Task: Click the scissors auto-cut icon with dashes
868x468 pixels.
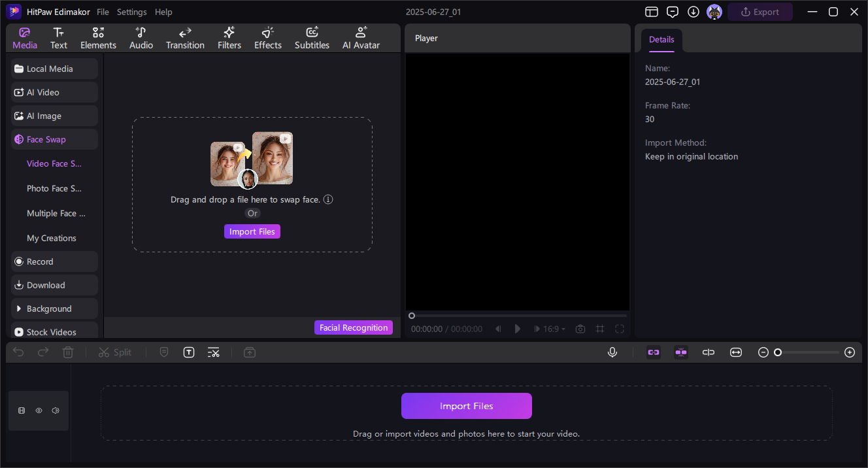Action: click(x=214, y=352)
